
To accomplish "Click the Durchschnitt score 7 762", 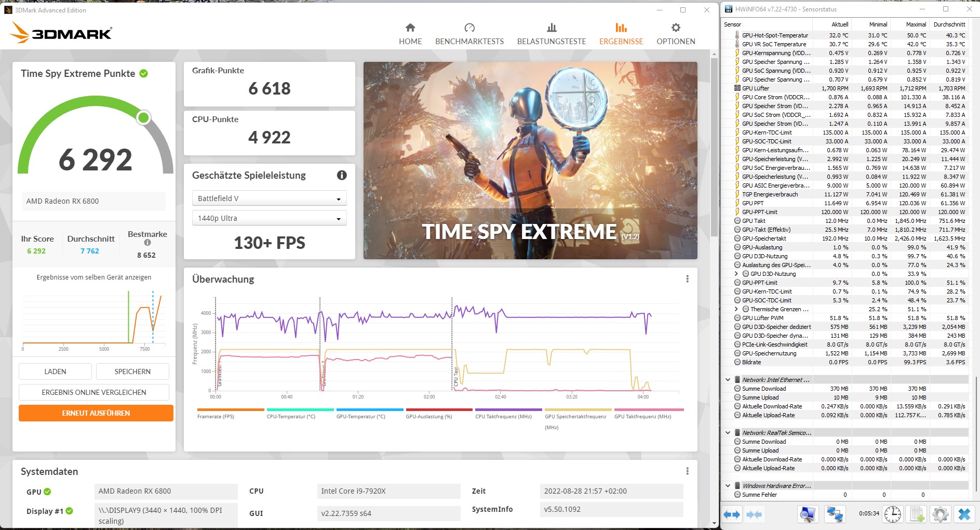I will (x=89, y=251).
